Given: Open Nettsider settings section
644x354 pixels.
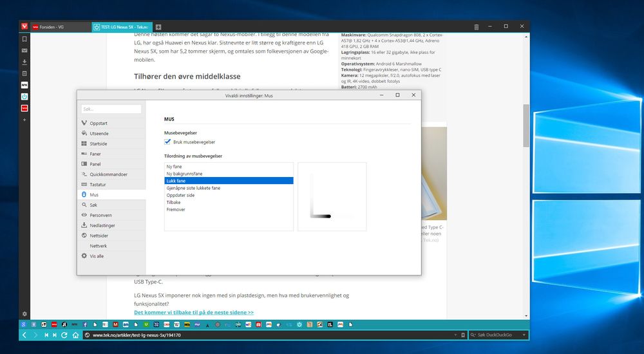Looking at the screenshot, I should pos(111,236).
